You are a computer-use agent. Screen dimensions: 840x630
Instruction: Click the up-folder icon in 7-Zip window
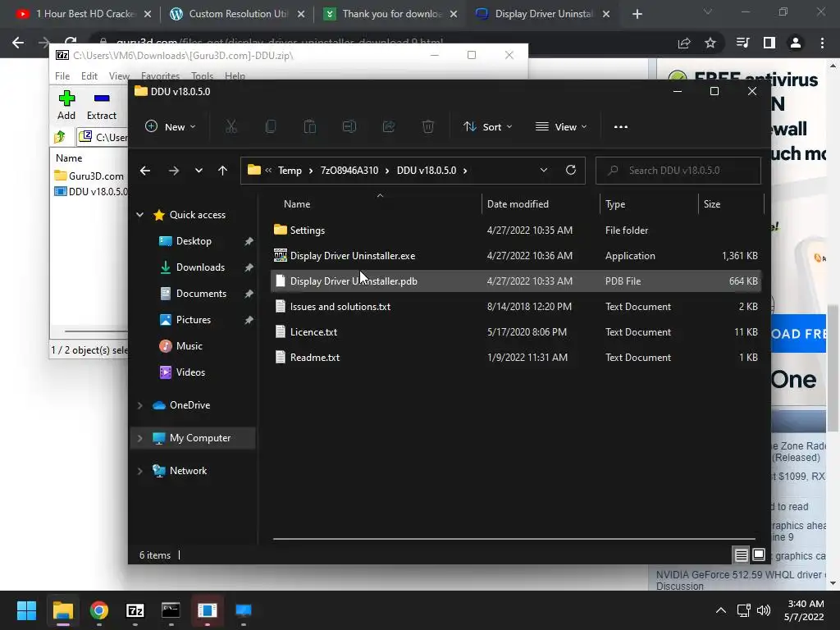click(x=60, y=137)
